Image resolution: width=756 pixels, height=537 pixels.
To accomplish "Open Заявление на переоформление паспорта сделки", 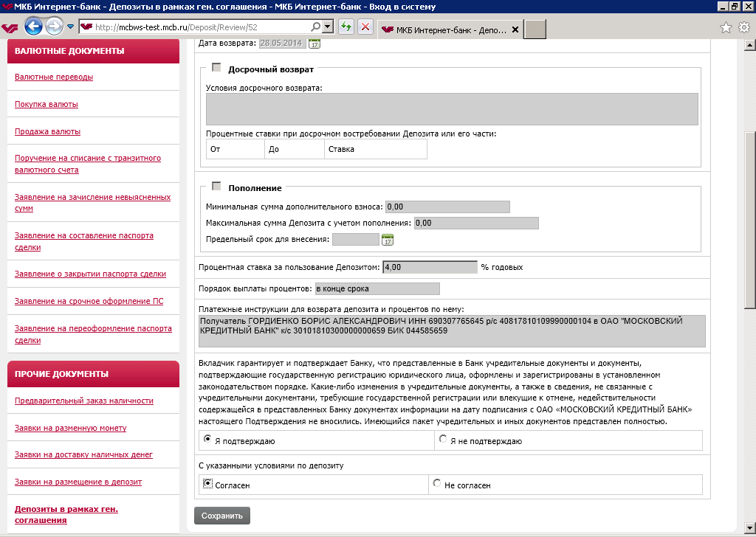I will 93,334.
